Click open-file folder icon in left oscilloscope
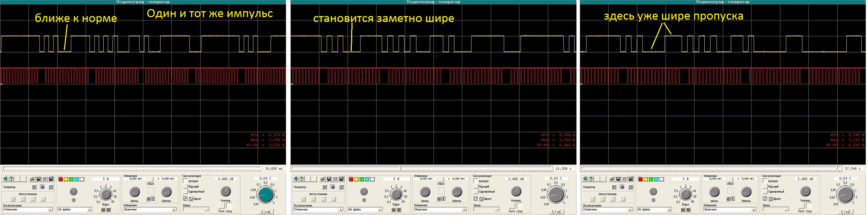 32,179
